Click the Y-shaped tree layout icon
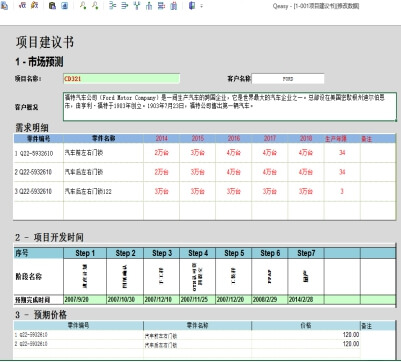Viewport: 401px width, 362px height. [137, 6]
